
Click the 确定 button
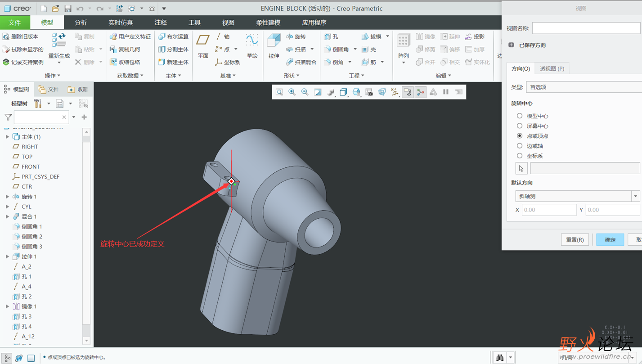click(x=610, y=240)
